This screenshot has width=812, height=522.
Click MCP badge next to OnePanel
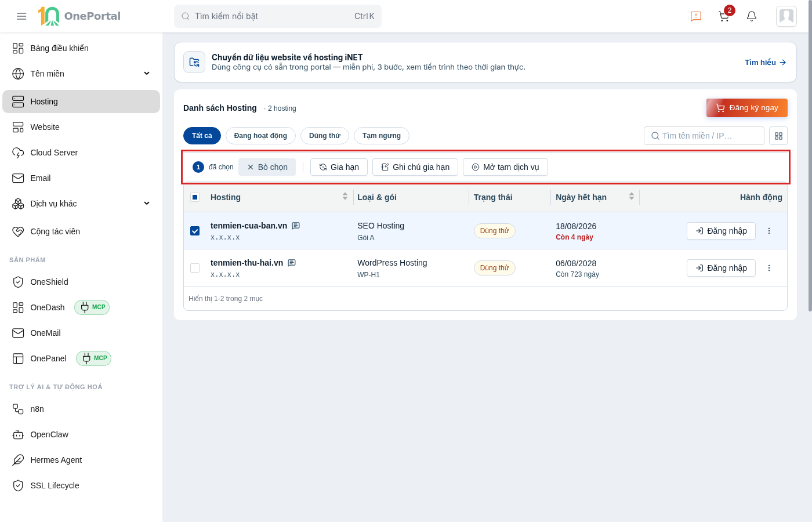coord(94,358)
